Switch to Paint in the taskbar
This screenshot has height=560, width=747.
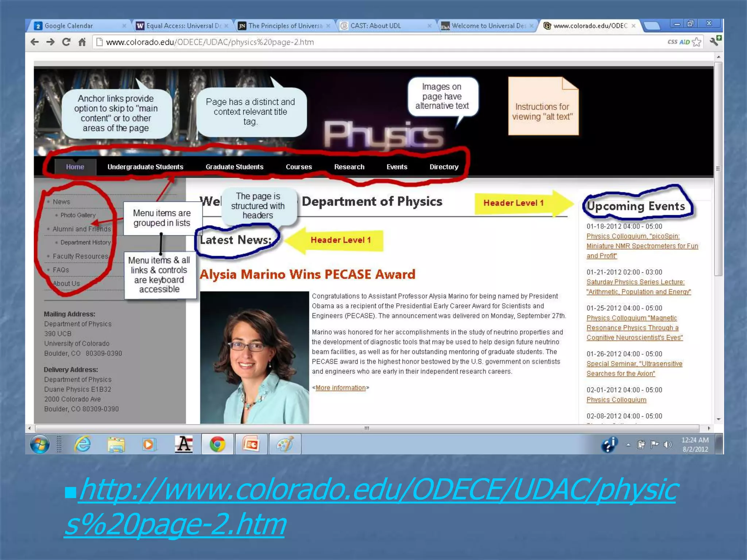[x=285, y=444]
